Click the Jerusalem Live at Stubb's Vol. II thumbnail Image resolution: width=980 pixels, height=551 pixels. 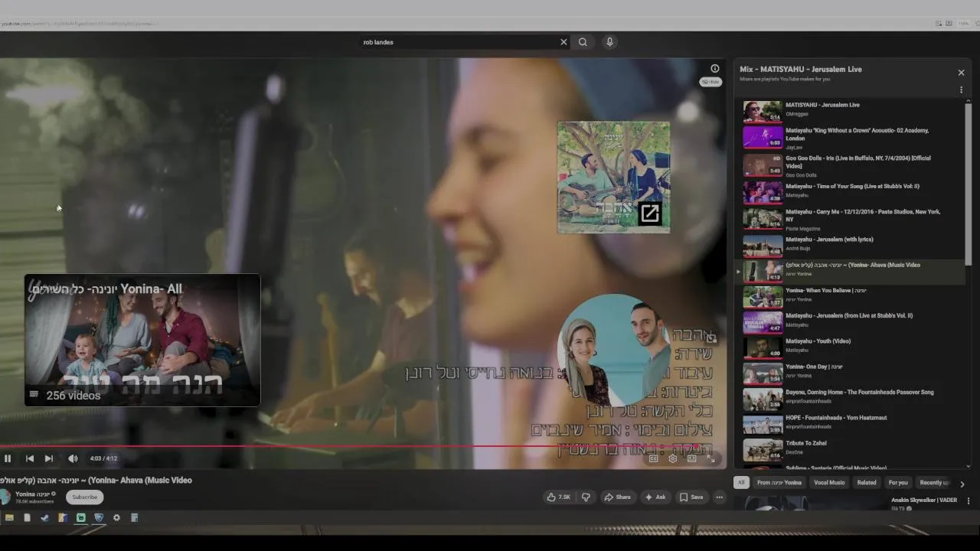point(763,322)
